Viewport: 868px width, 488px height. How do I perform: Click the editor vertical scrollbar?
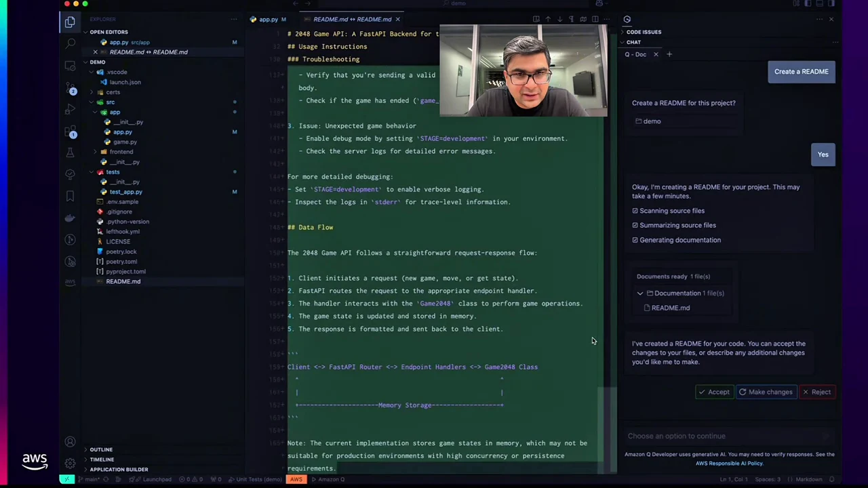click(x=607, y=430)
